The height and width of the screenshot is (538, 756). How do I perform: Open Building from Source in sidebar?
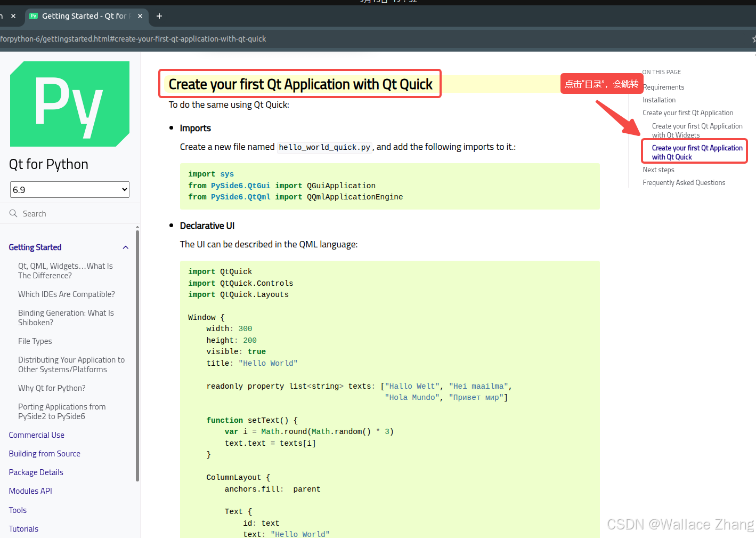click(x=45, y=454)
